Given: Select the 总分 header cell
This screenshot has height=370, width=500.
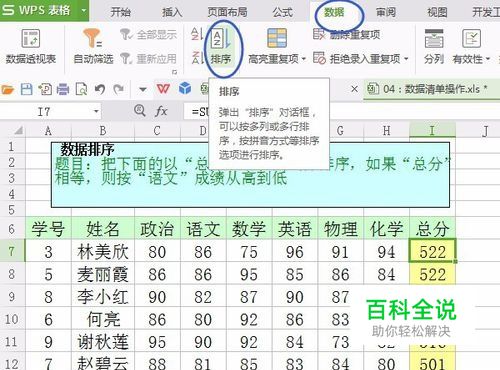Looking at the screenshot, I should [432, 229].
